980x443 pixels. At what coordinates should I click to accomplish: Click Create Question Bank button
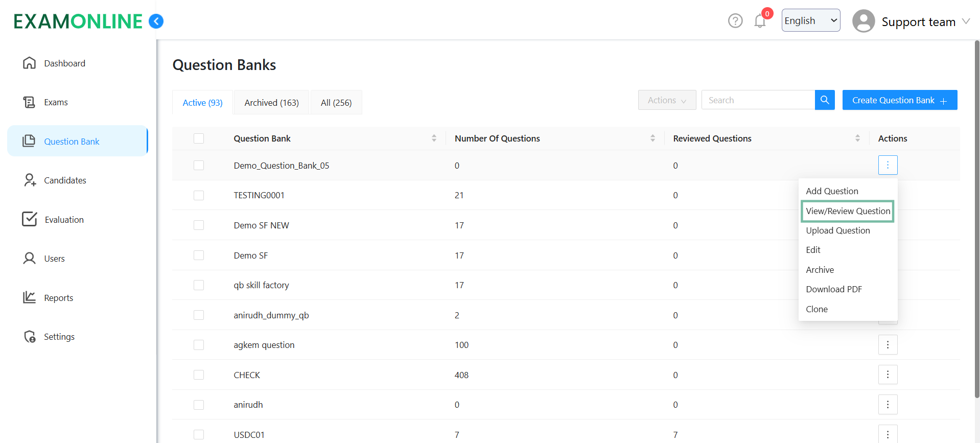click(899, 100)
